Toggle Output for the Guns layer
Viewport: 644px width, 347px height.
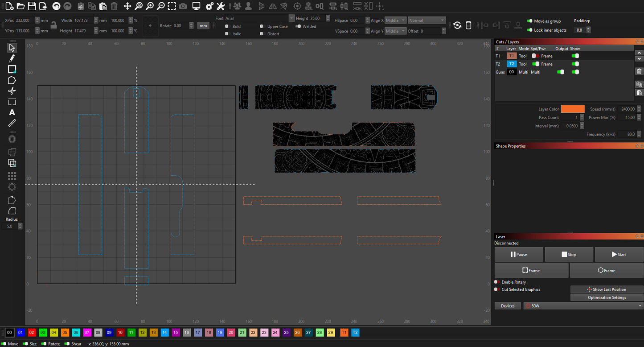(x=561, y=72)
